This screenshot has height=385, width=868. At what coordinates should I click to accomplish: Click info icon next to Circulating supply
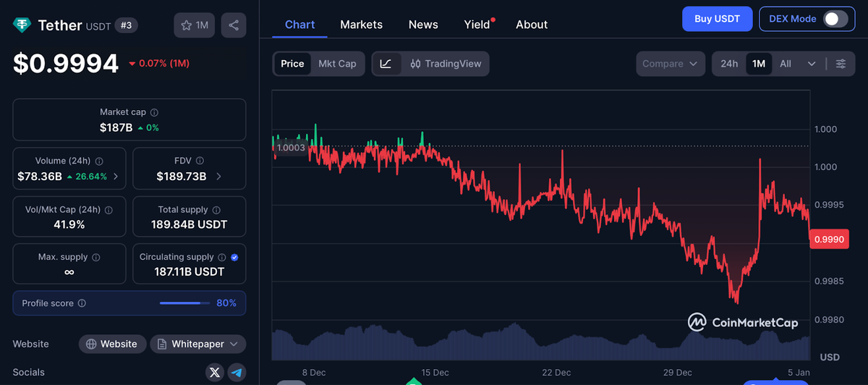[x=222, y=258]
